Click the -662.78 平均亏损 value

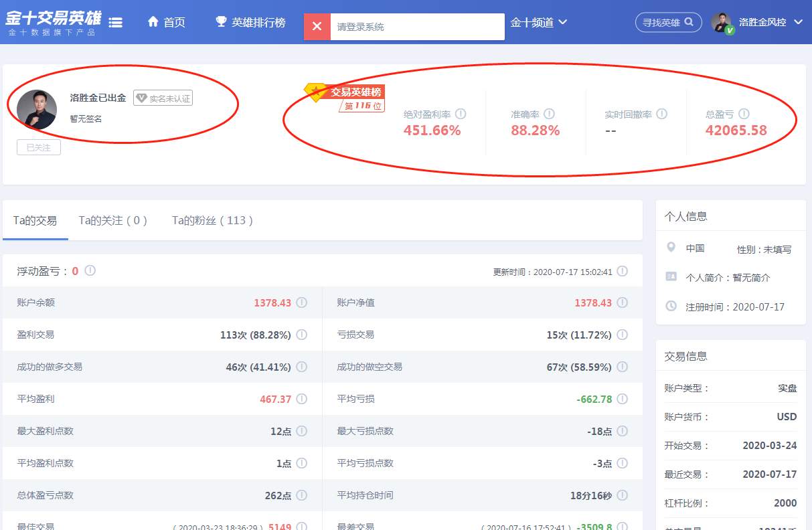point(594,399)
